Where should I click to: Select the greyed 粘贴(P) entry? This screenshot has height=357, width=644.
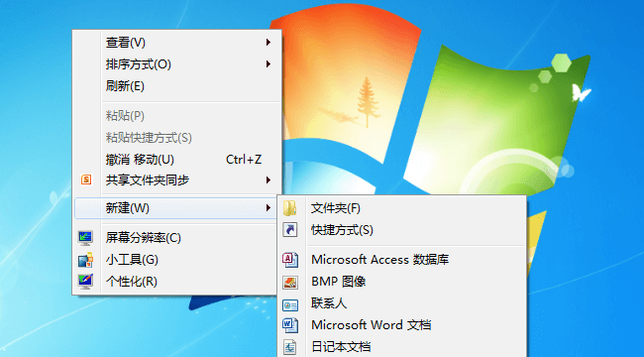coord(176,116)
